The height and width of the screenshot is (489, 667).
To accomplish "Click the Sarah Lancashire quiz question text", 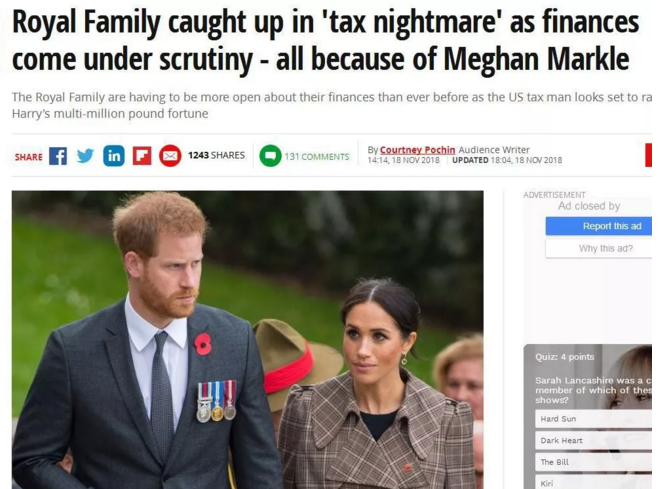I will 593,390.
